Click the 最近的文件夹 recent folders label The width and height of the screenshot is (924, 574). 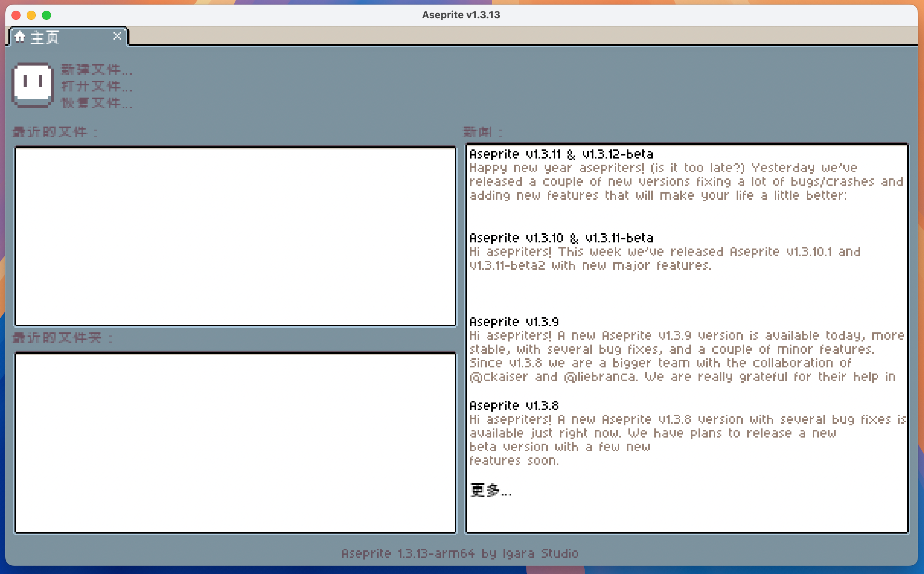click(63, 338)
